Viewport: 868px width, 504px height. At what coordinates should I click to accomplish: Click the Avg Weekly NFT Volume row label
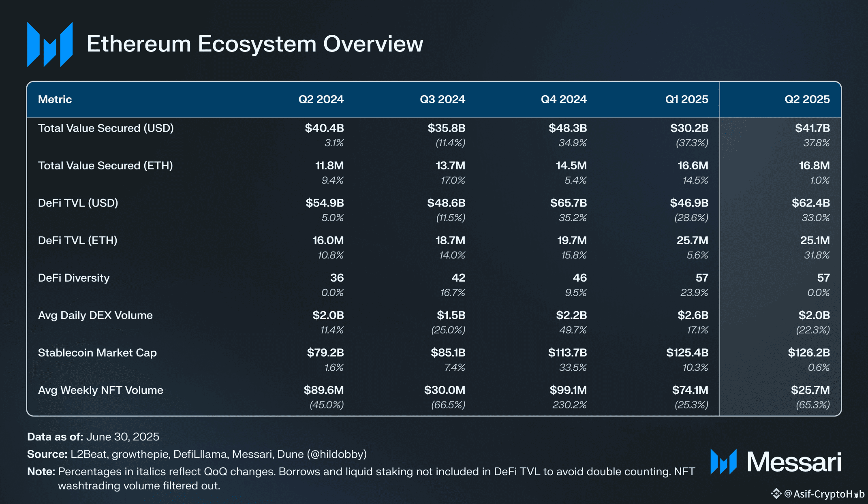point(100,390)
